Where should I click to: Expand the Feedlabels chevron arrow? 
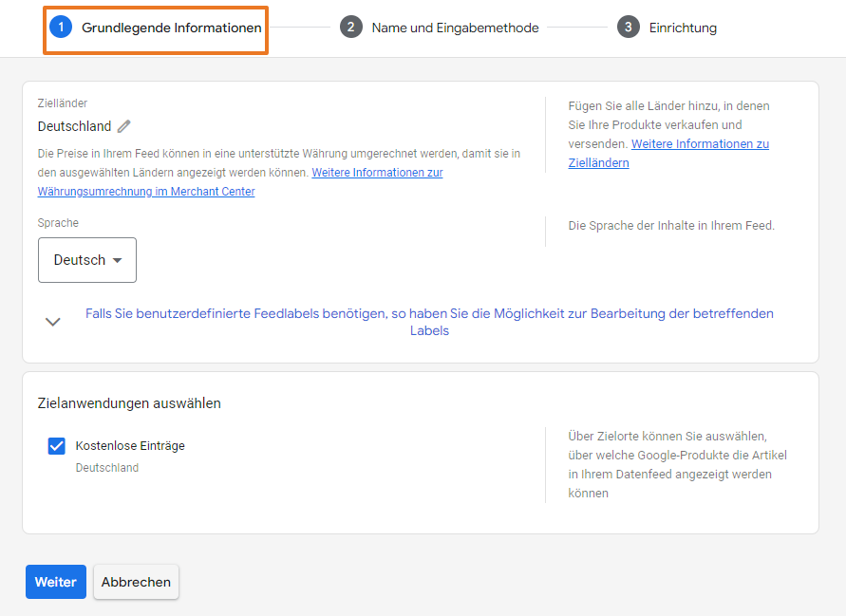(52, 322)
